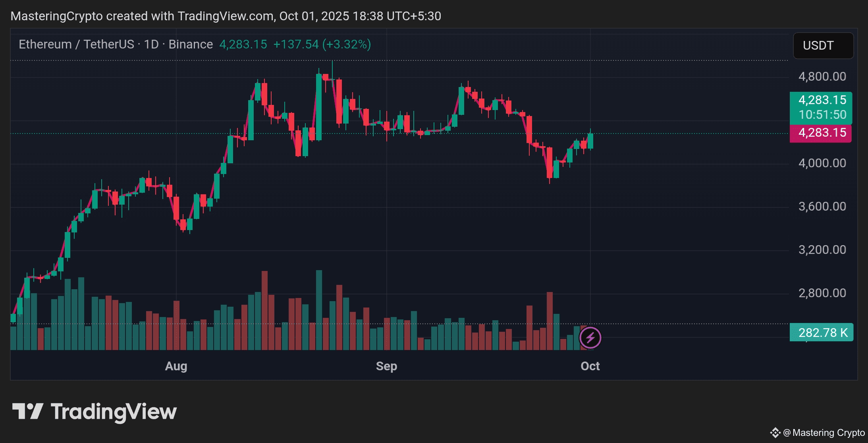Screen dimensions: 868x443
Task: Click the TradingView logo mark
Action: coord(27,411)
